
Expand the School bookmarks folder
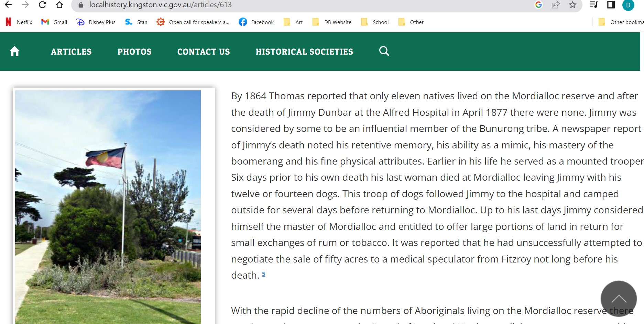click(x=375, y=22)
